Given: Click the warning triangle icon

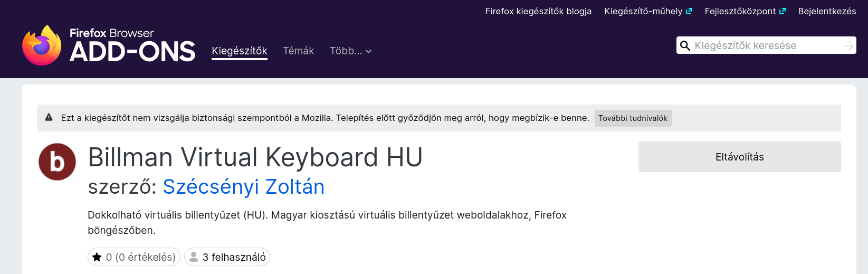Looking at the screenshot, I should click(x=49, y=118).
